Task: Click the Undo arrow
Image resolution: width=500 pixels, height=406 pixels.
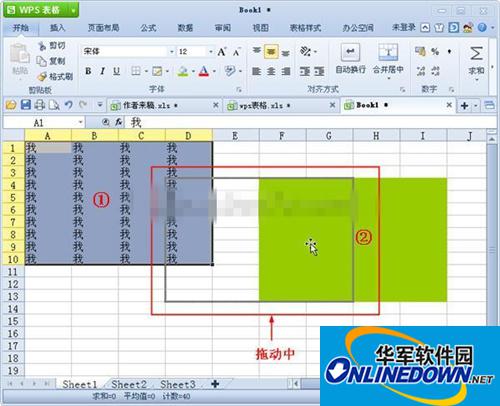Action: (x=69, y=105)
